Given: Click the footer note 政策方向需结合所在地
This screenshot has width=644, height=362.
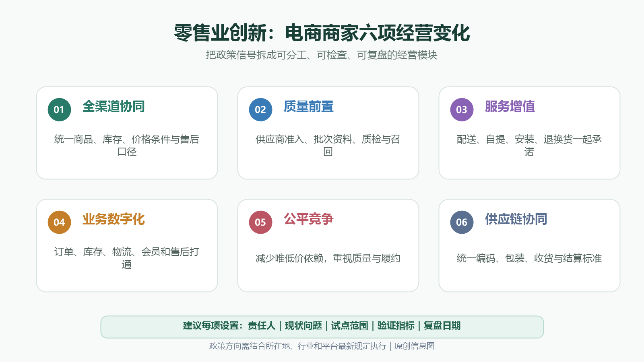Looking at the screenshot, I should (250, 346).
